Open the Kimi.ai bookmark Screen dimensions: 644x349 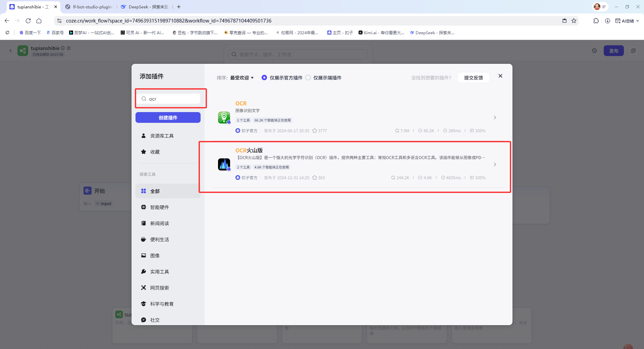point(381,33)
